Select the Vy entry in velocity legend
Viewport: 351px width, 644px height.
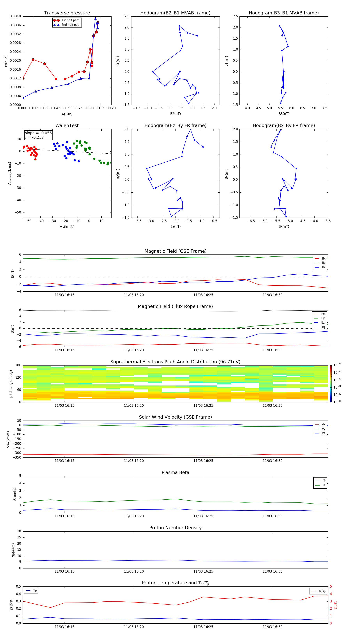click(x=320, y=429)
